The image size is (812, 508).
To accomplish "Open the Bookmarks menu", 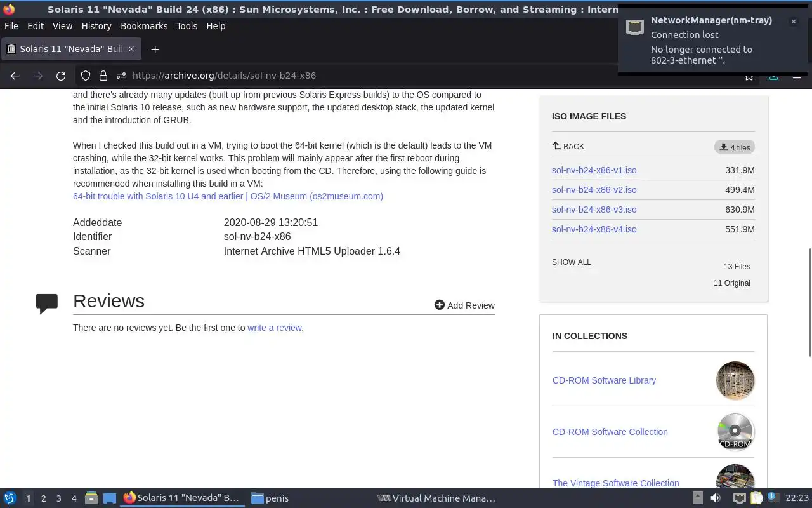I will (144, 26).
